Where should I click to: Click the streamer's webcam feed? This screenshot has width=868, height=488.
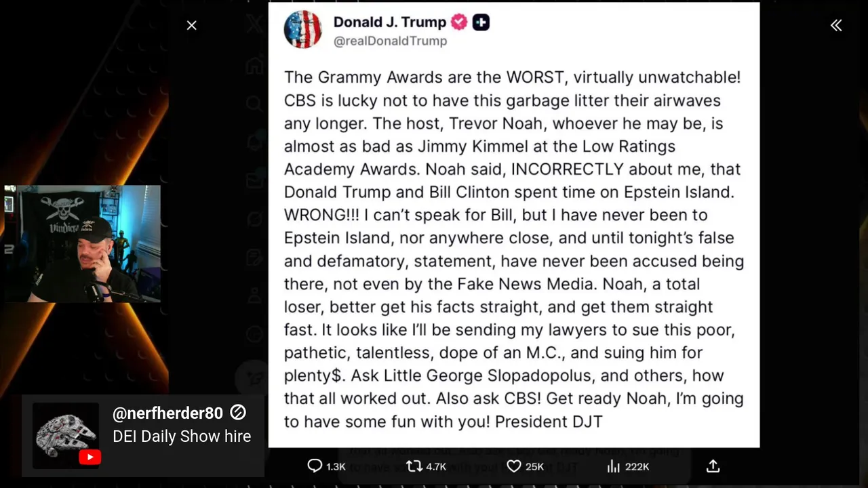click(82, 243)
